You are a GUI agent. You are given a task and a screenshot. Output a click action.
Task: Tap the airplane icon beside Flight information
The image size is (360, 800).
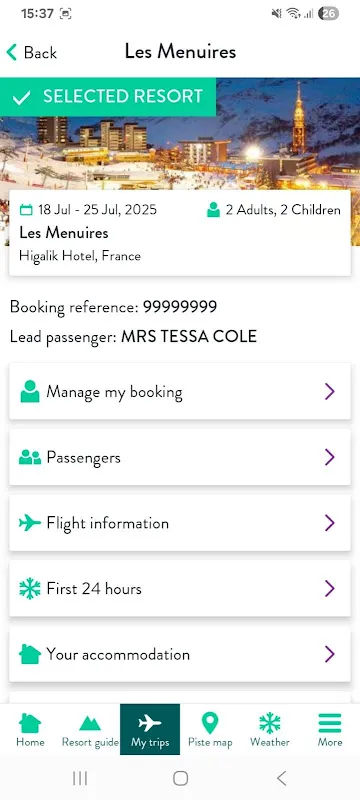click(30, 523)
